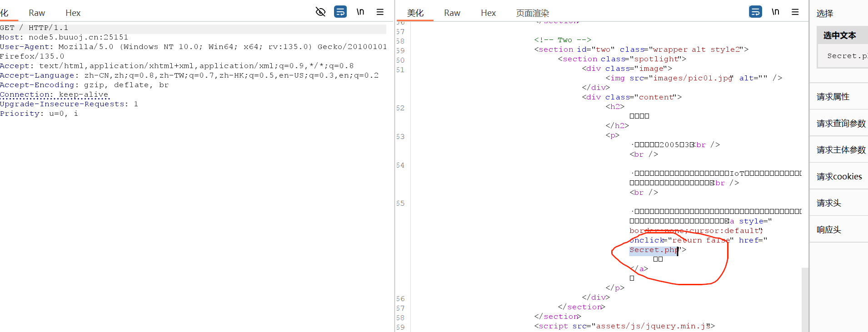Image resolution: width=868 pixels, height=332 pixels.
Task: Toggle word wrap in the response viewer
Action: click(x=755, y=12)
